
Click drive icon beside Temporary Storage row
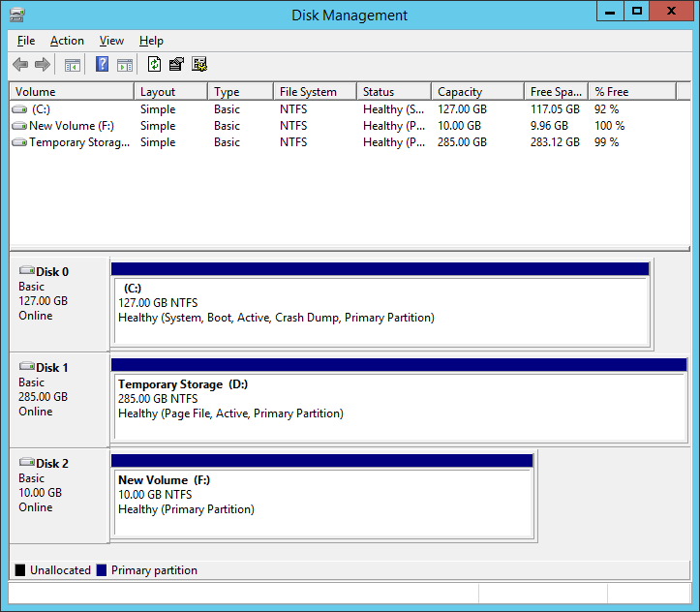click(19, 142)
